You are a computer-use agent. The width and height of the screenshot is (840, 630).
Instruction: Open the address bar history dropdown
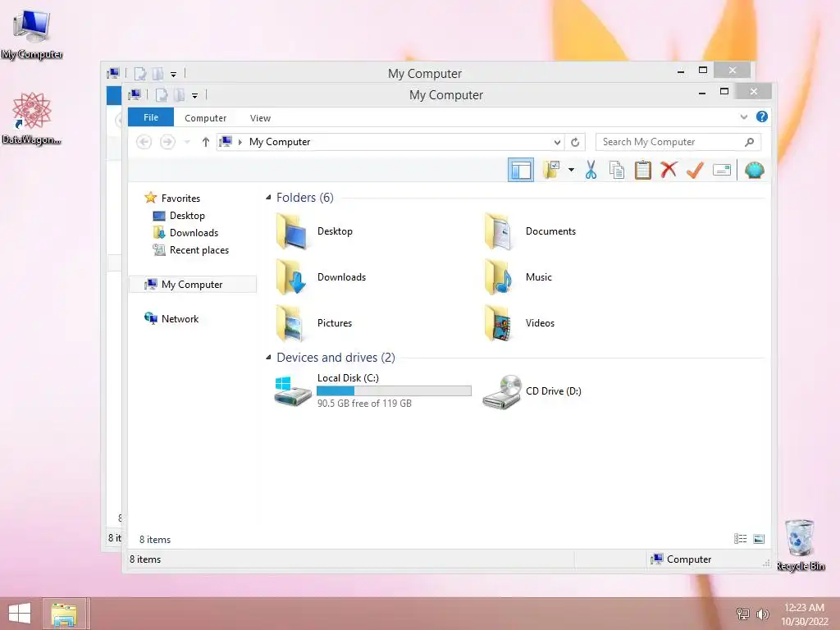(557, 142)
